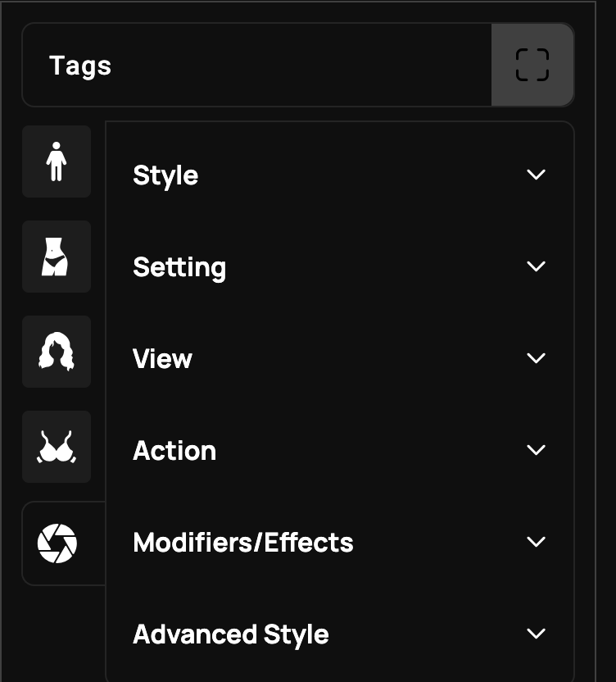This screenshot has height=682, width=616.
Task: Expand the Advanced Style chevron
Action: coord(536,634)
